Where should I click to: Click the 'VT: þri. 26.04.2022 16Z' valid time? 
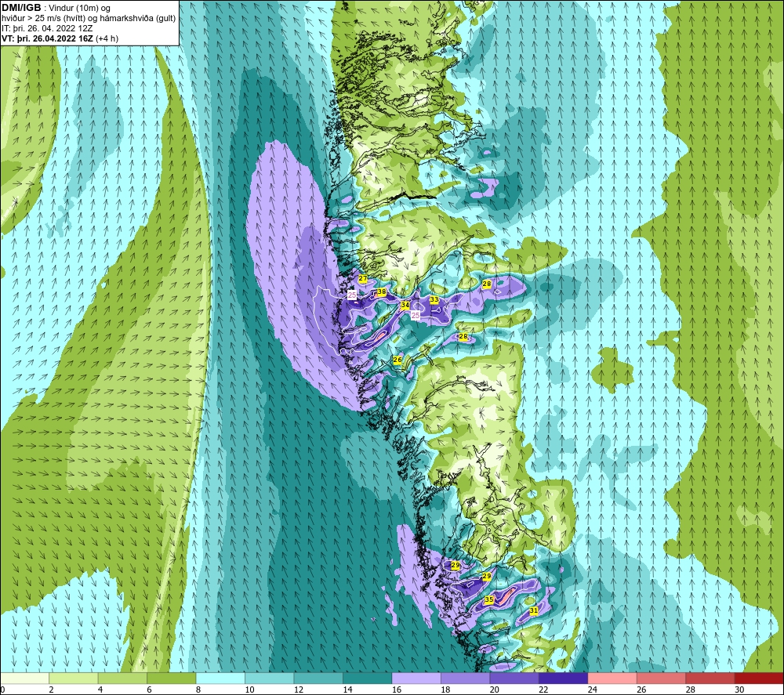pos(48,38)
